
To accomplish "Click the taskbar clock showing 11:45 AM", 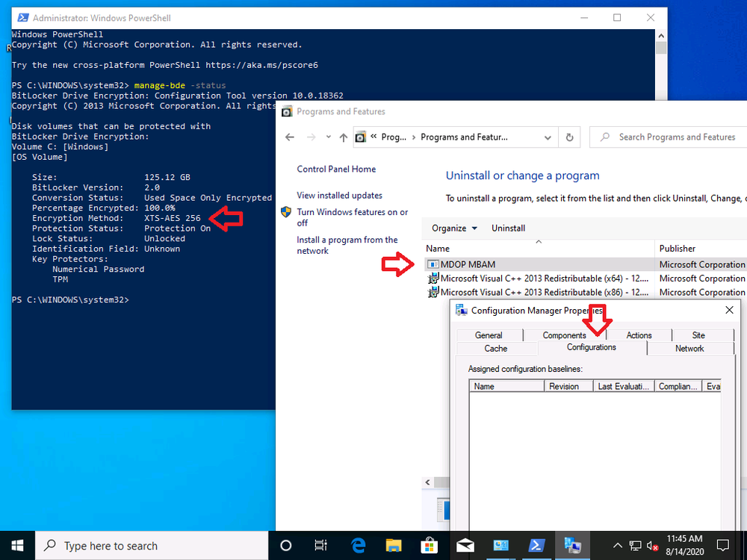I will [684, 546].
